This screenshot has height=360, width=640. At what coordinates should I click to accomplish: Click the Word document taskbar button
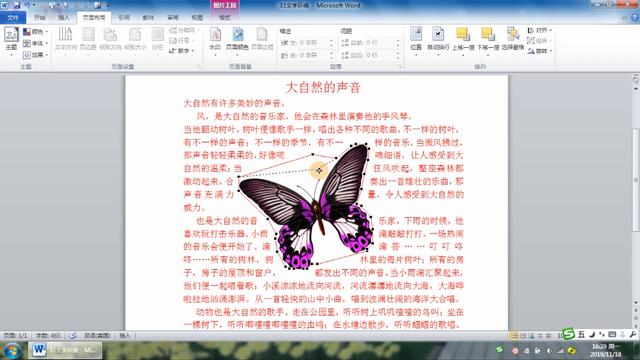tap(65, 350)
